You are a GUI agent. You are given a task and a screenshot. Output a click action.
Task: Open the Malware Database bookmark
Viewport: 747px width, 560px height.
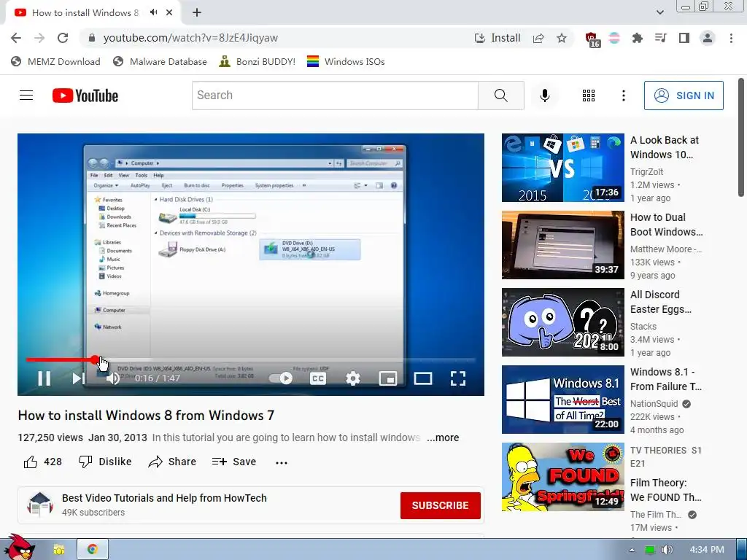click(x=160, y=62)
